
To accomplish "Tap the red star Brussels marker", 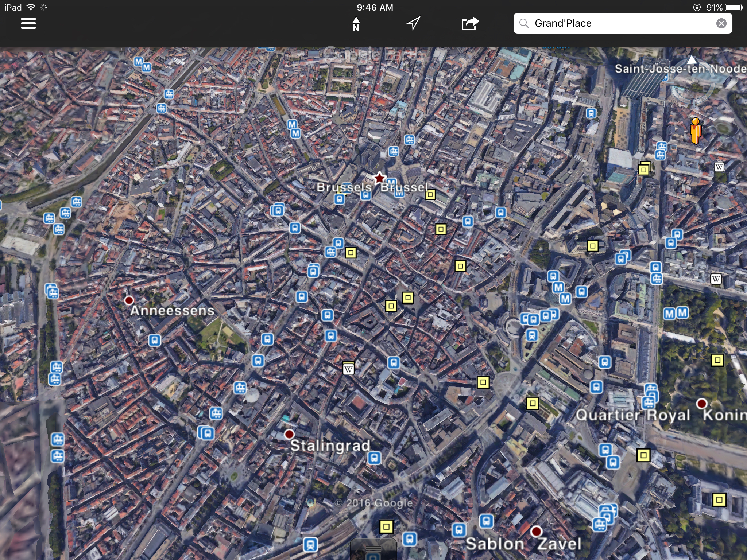I will pyautogui.click(x=379, y=178).
